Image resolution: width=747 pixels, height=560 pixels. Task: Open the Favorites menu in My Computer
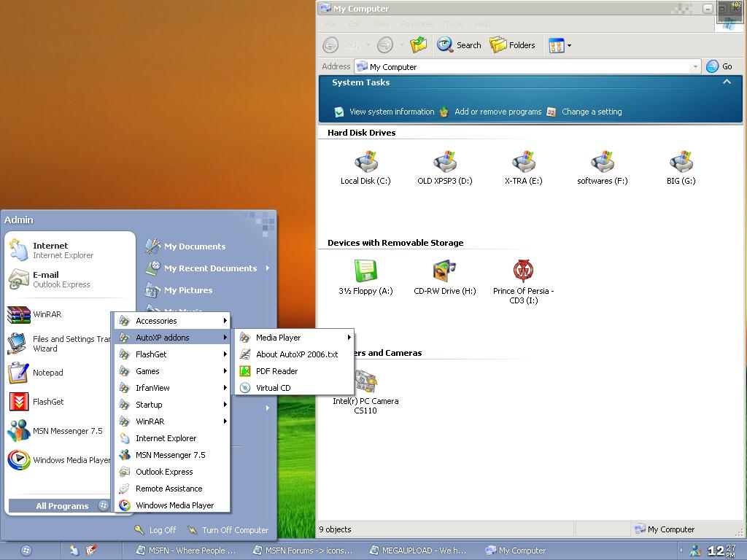click(417, 24)
